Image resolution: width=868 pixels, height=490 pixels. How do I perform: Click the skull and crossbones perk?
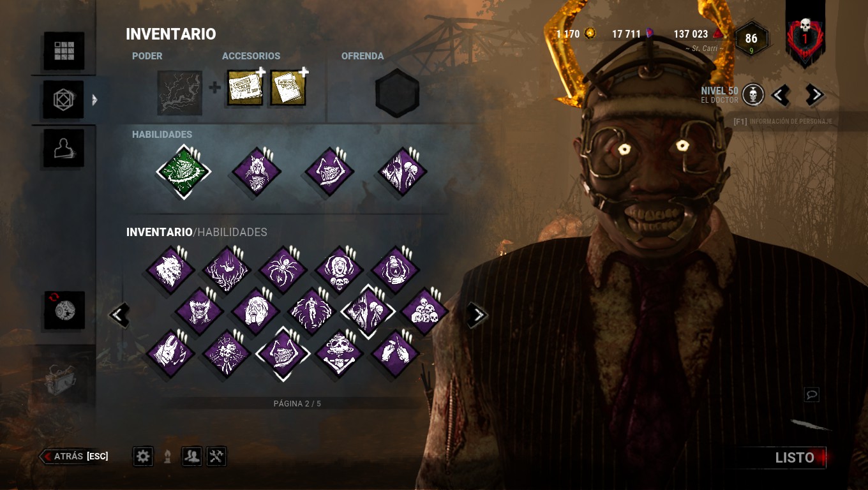(339, 353)
